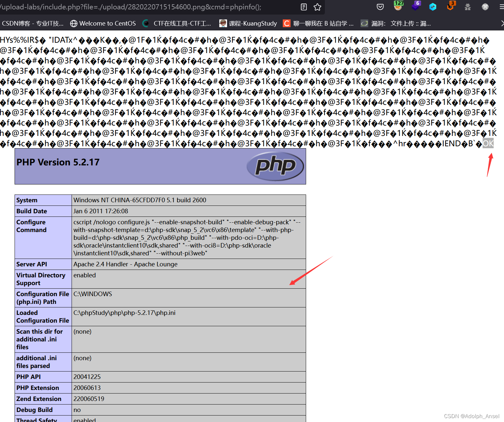Select the 'Server API' row label
The height and width of the screenshot is (422, 504).
tap(32, 264)
